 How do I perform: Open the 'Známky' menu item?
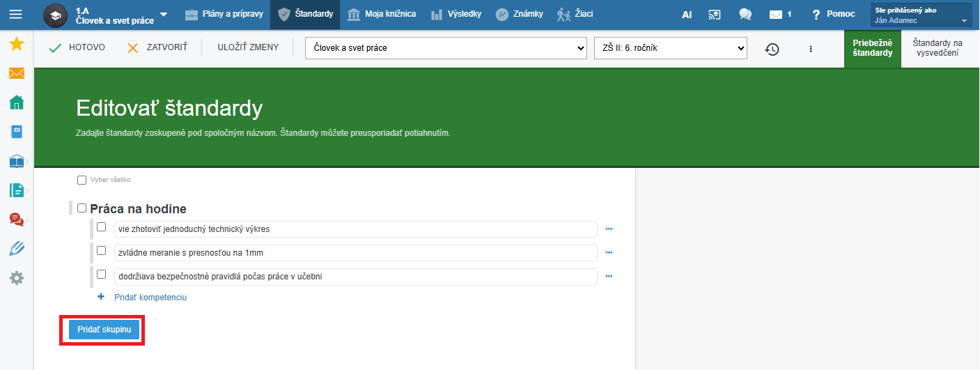tap(519, 14)
